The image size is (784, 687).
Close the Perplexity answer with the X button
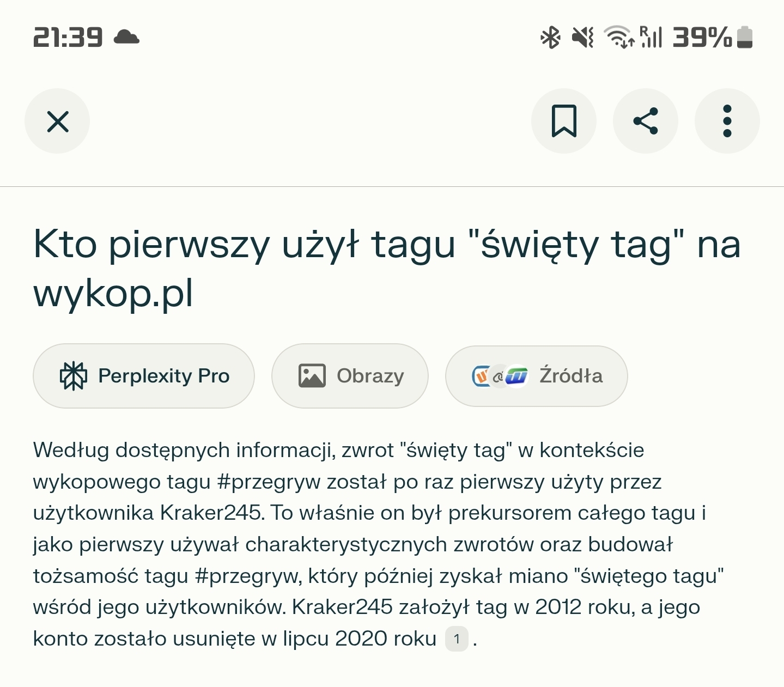coord(57,121)
